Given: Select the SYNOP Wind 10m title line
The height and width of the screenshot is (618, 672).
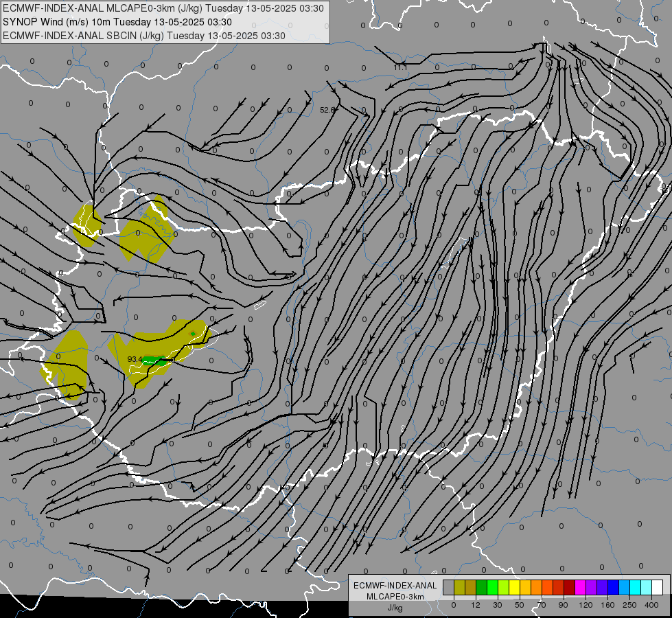Looking at the screenshot, I should [x=117, y=22].
